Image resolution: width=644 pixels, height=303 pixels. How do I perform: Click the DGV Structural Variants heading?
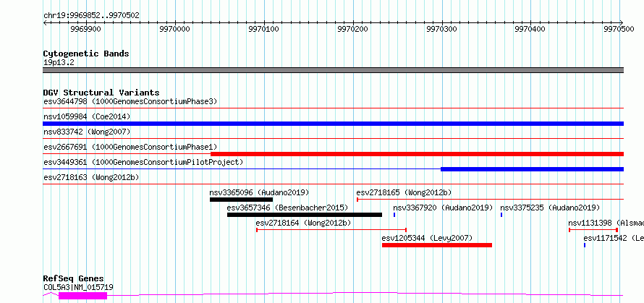point(101,93)
